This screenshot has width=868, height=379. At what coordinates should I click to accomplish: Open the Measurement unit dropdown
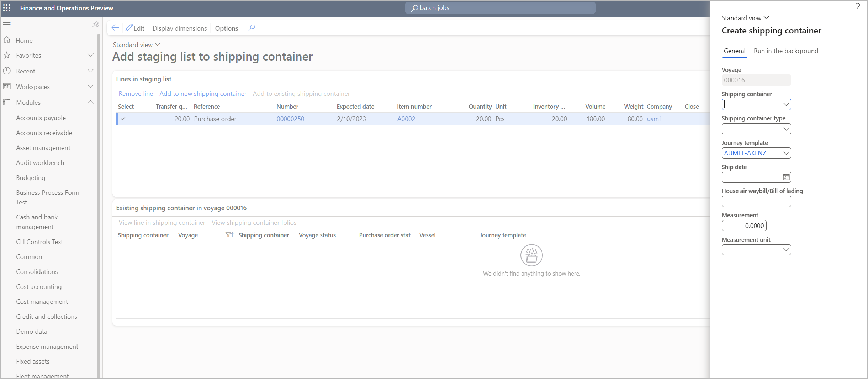[785, 249]
